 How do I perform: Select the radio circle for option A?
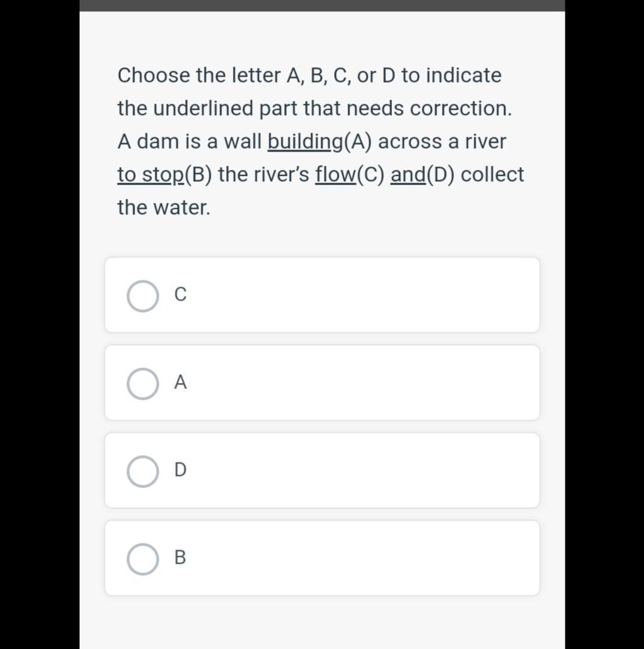pos(143,384)
